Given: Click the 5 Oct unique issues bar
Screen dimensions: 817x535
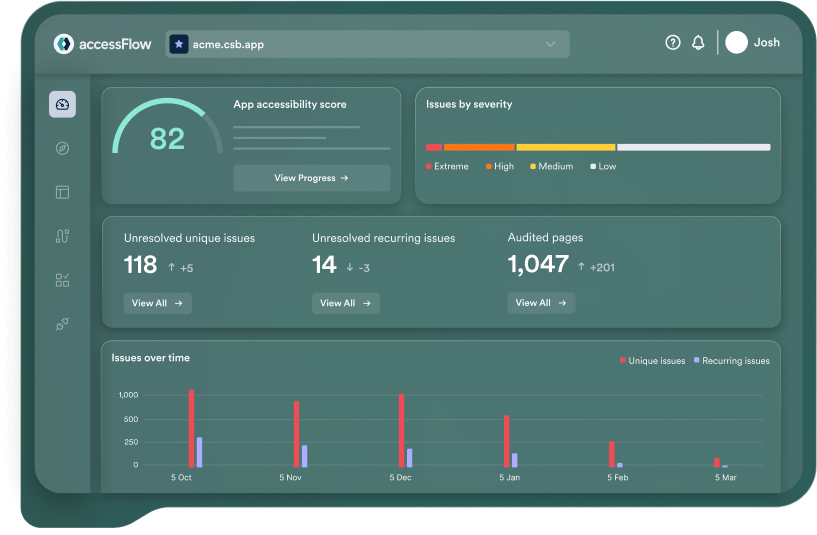Looking at the screenshot, I should coord(191,428).
